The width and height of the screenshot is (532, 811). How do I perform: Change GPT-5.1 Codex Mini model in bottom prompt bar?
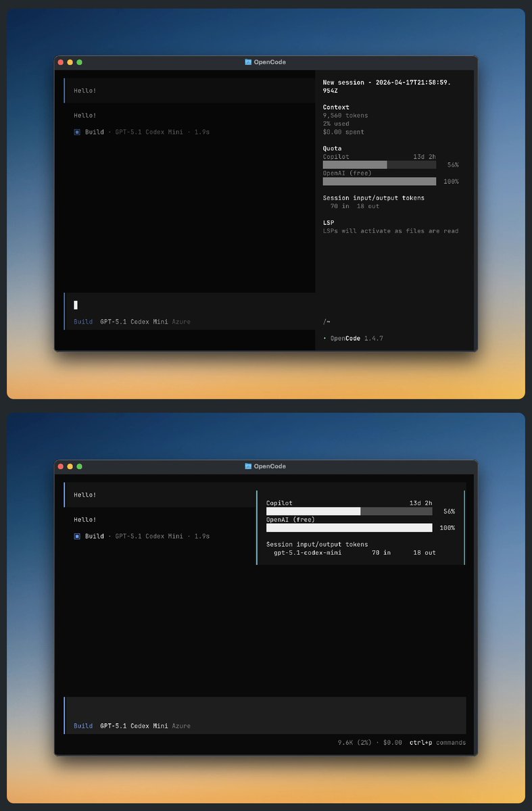tap(135, 726)
